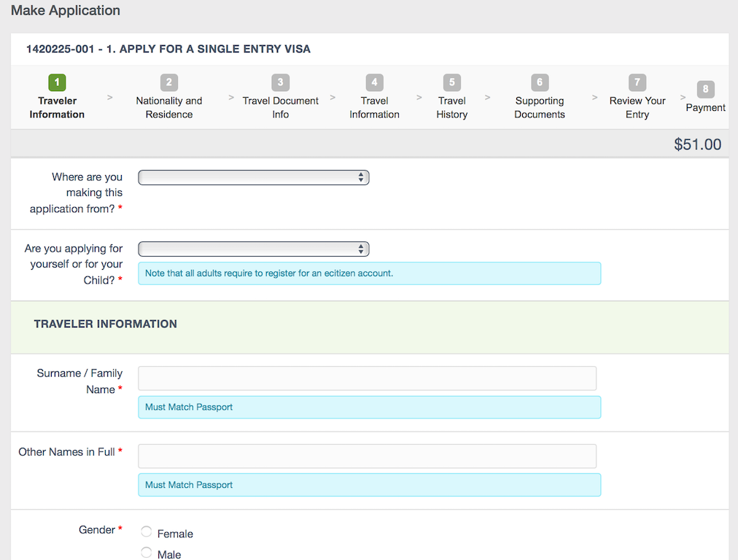Open the Travel History step label
The image size is (738, 560).
point(451,107)
